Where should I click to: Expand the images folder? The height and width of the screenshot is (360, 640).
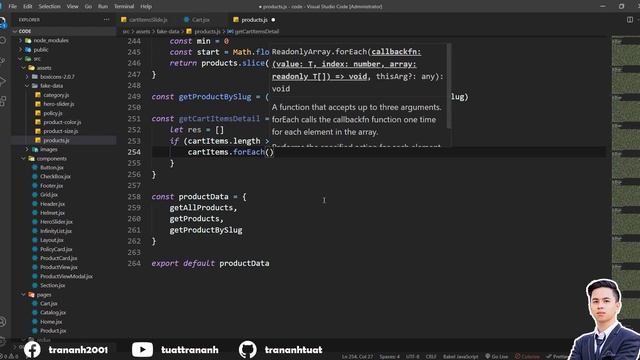(27, 149)
